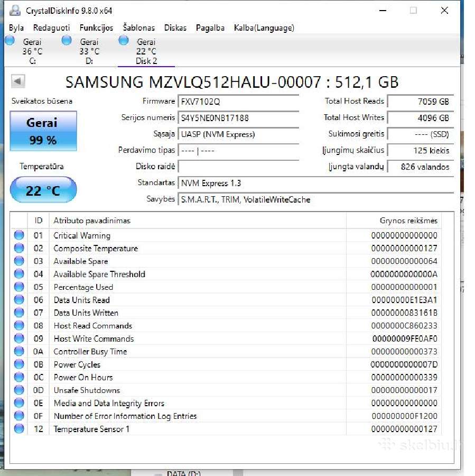This screenshot has width=475, height=476.
Task: Open the Pagalba menu
Action: click(210, 28)
